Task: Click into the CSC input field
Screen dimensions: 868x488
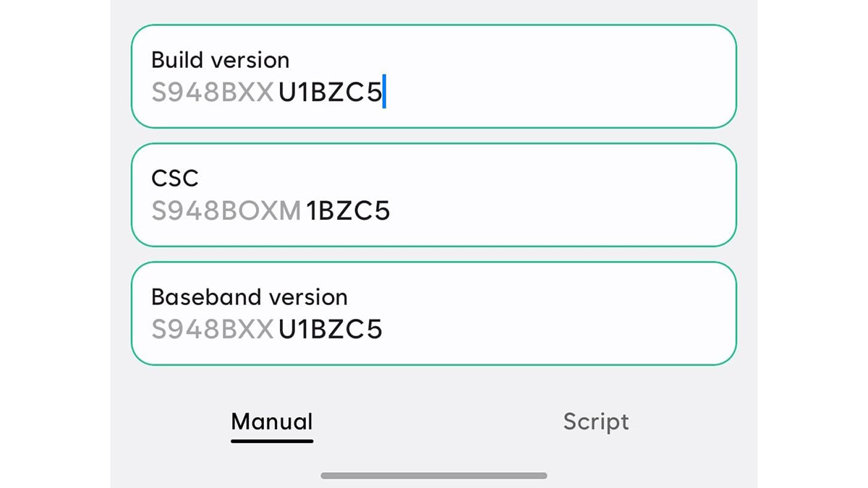Action: (x=434, y=195)
